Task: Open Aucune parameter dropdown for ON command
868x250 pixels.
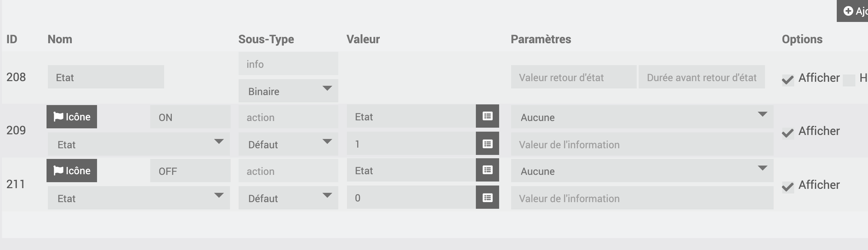Action: (642, 117)
